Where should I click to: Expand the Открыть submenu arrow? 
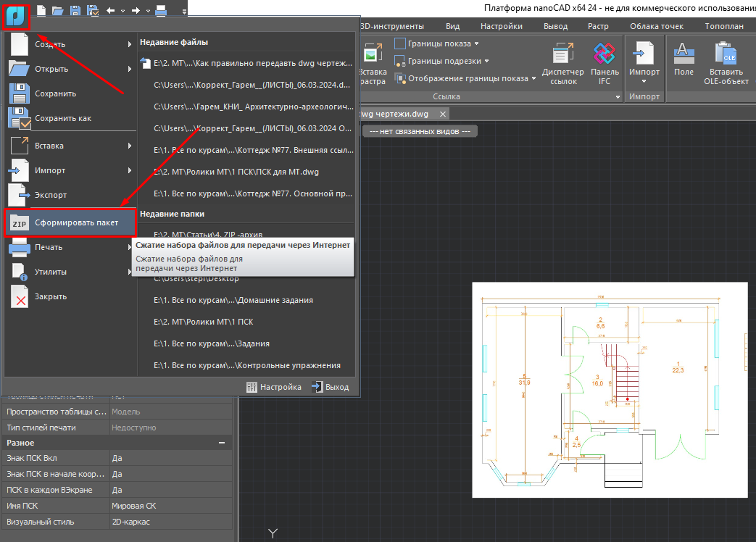(129, 69)
